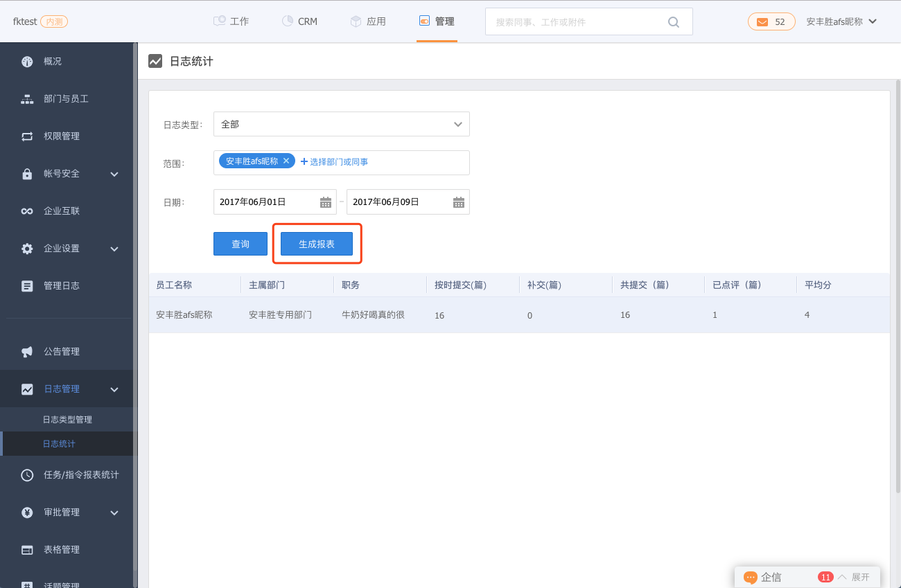This screenshot has width=901, height=588.
Task: Switch to the 应用 tab
Action: click(x=367, y=21)
